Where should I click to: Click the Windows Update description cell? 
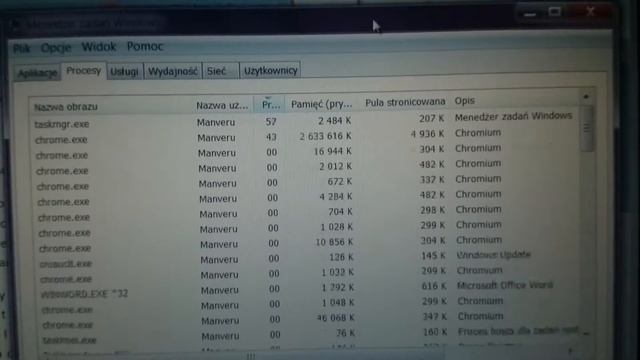point(493,255)
